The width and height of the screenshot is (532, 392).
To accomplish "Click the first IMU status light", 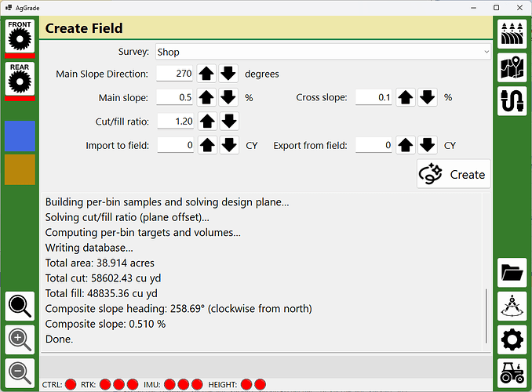I will (169, 384).
